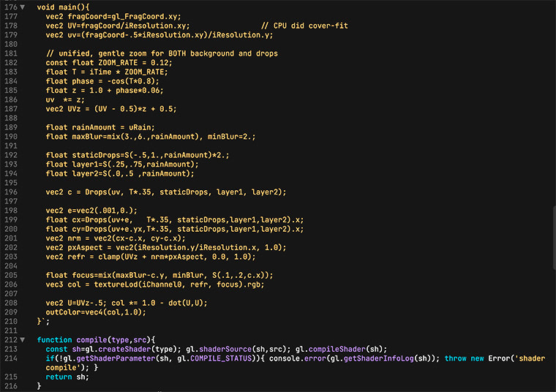
Task: Click the 'function' keyword on line 212
Action: pos(54,339)
